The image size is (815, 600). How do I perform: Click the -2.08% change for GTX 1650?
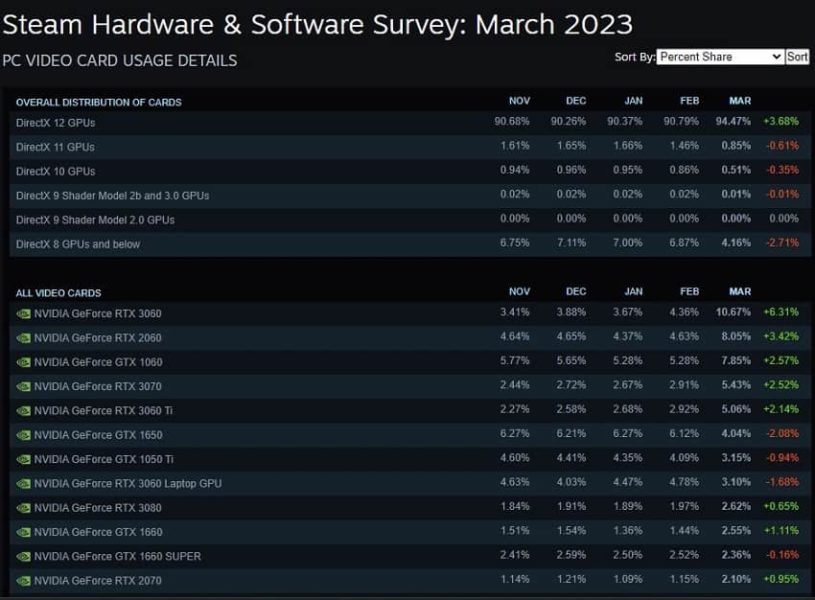tap(782, 434)
